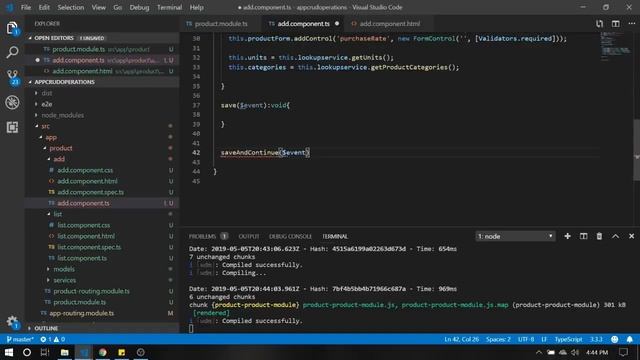Open the Manage gear icon
The image size is (640, 360).
(12, 322)
